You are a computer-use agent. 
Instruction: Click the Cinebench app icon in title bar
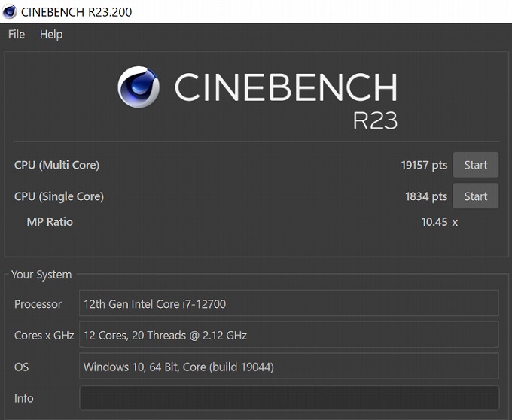coord(10,11)
